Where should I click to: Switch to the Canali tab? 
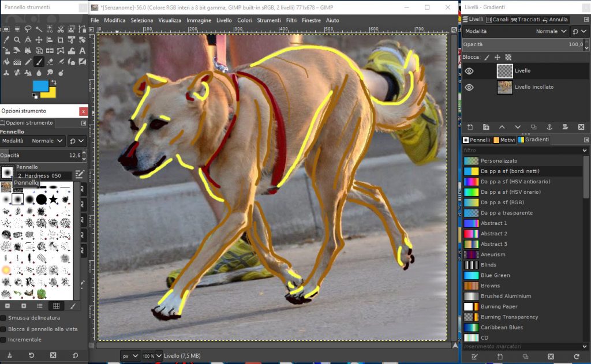pyautogui.click(x=497, y=20)
